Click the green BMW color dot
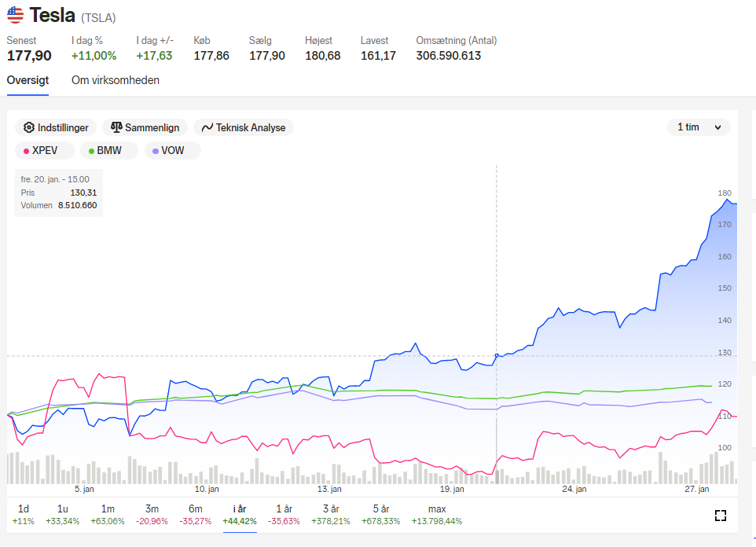The height and width of the screenshot is (547, 756). [91, 151]
